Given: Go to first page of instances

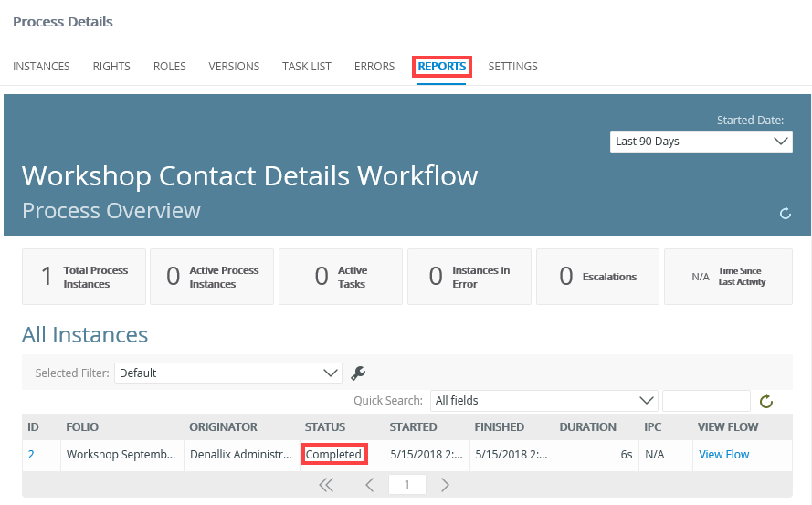Looking at the screenshot, I should pyautogui.click(x=326, y=485).
